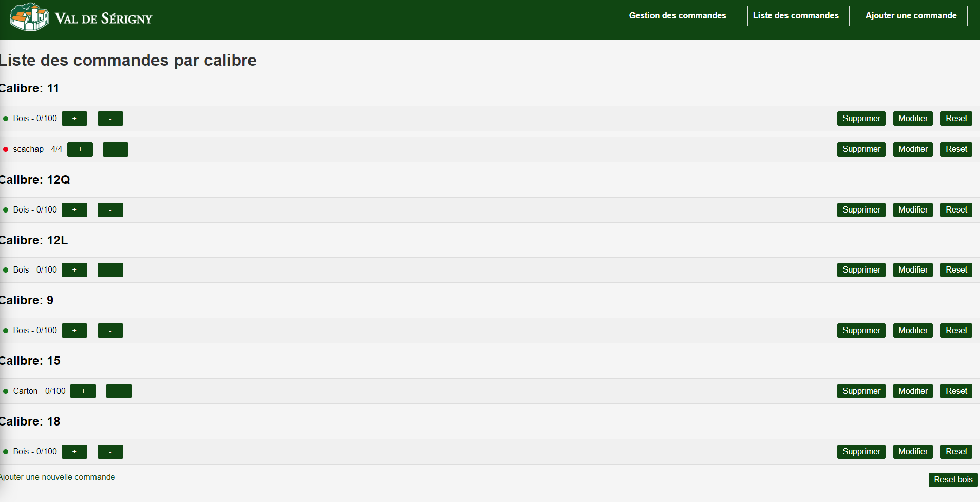
Task: Click the red status dot beside scachap
Action: (6, 149)
